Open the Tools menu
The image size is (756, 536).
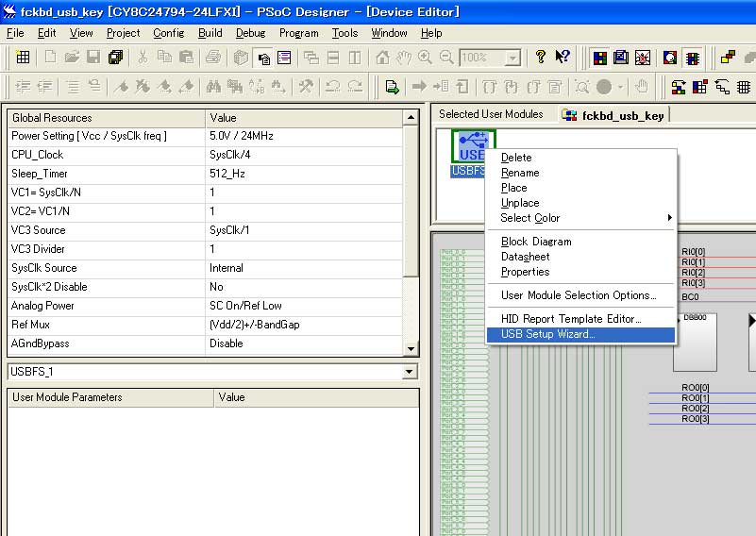pyautogui.click(x=344, y=33)
